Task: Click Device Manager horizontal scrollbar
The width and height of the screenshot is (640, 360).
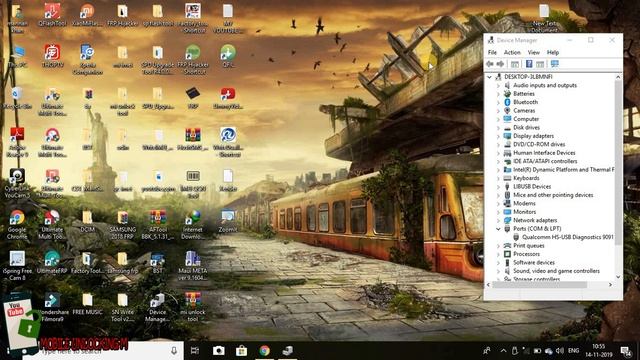Action: (540, 285)
